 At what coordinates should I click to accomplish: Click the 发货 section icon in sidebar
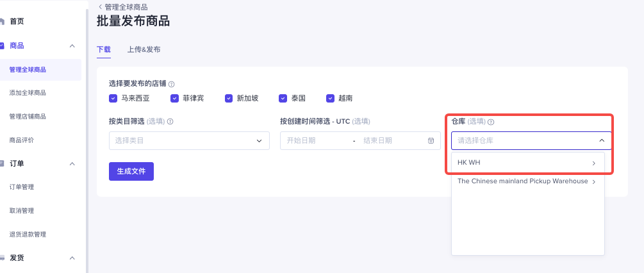coord(2,258)
